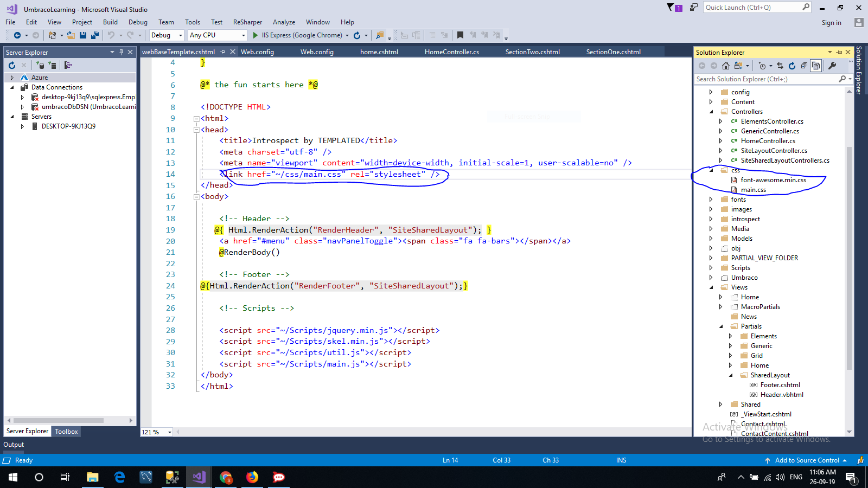This screenshot has width=868, height=488.
Task: Switch to the SectionTwo.cshtml tab
Action: click(x=532, y=52)
